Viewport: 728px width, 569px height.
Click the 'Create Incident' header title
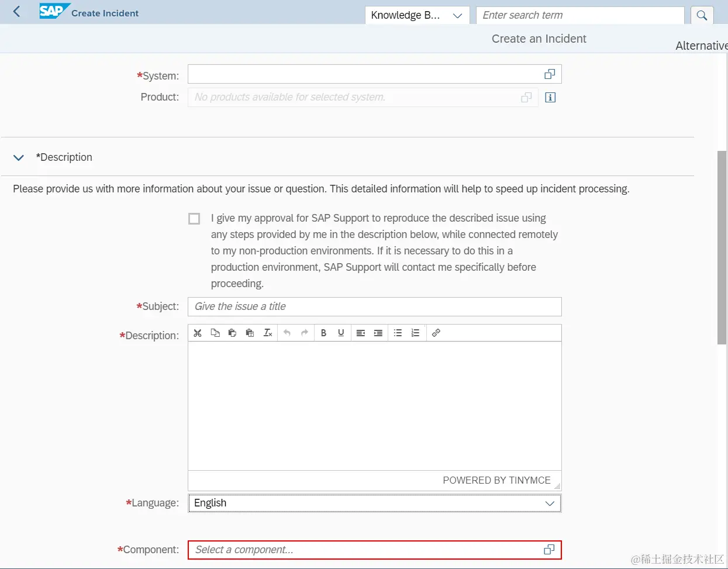[x=105, y=13]
